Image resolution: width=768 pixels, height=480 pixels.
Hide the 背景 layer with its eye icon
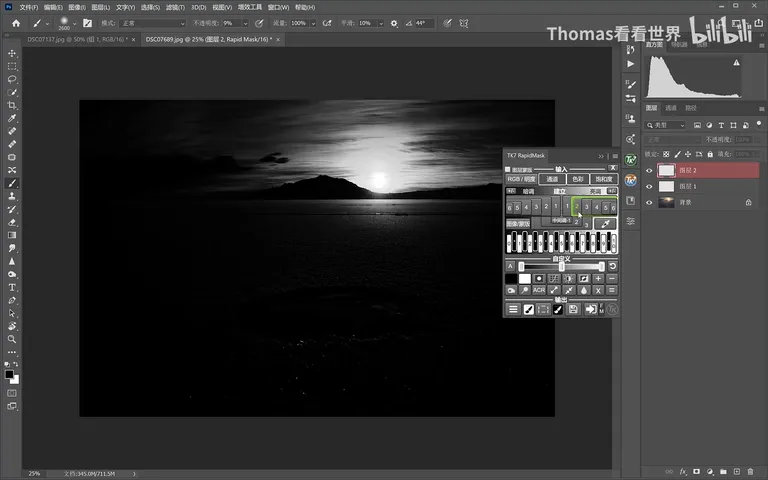coord(649,202)
